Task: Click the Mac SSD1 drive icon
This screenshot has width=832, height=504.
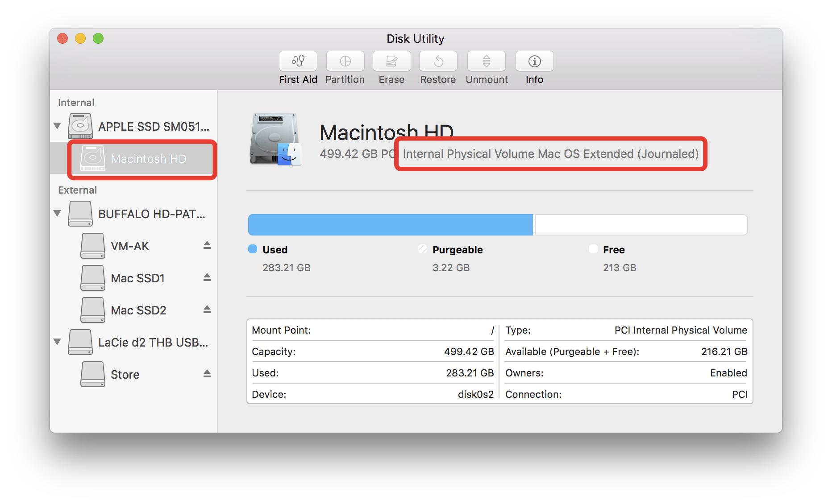Action: 93,278
